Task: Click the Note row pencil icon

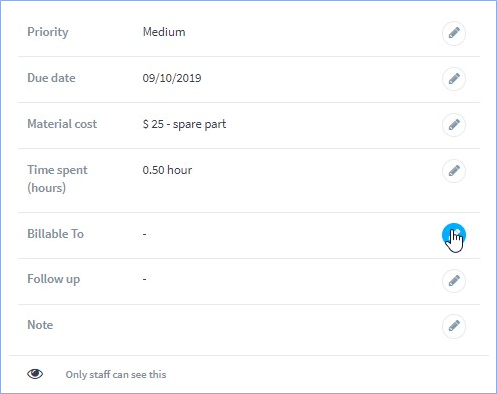Action: (454, 326)
